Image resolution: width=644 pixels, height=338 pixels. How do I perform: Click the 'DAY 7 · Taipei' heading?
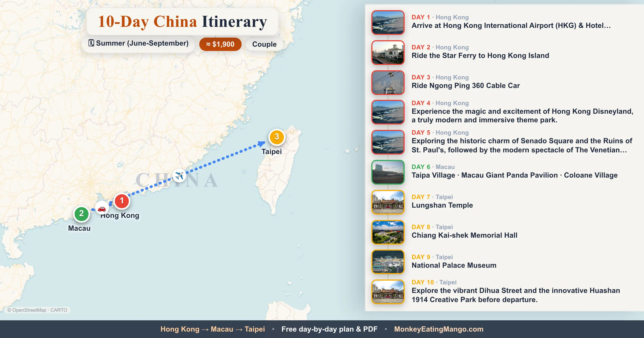(432, 197)
